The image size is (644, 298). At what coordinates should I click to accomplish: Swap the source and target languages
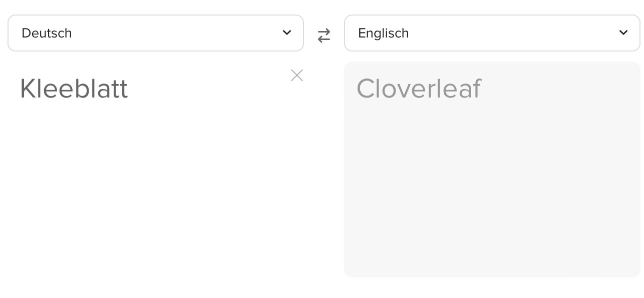pos(324,35)
